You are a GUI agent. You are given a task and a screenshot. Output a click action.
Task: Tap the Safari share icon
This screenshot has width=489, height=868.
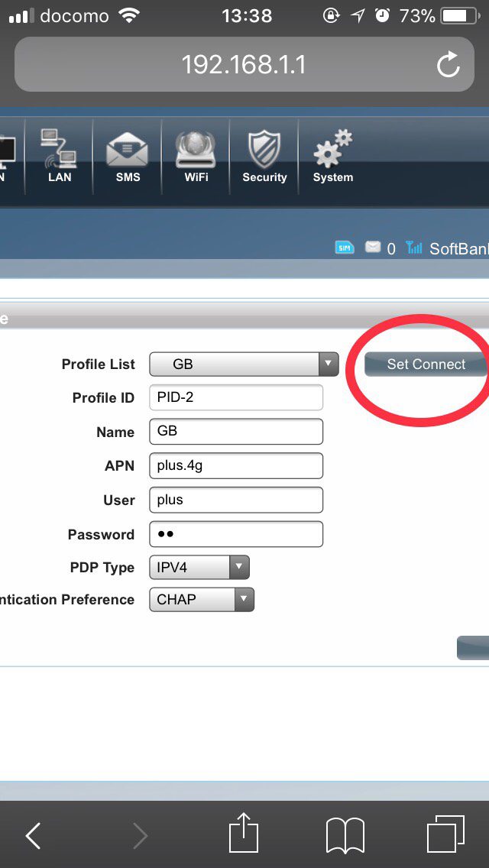[244, 834]
